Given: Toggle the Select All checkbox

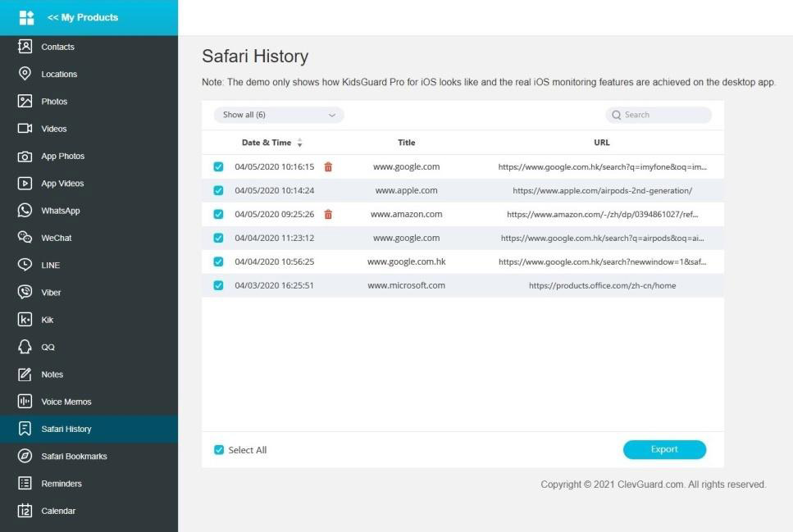Looking at the screenshot, I should (x=219, y=450).
